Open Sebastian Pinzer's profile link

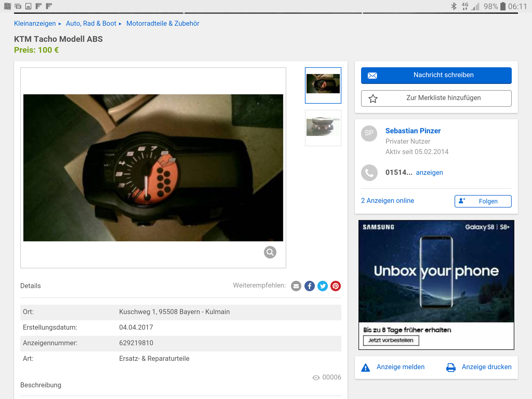(x=413, y=131)
